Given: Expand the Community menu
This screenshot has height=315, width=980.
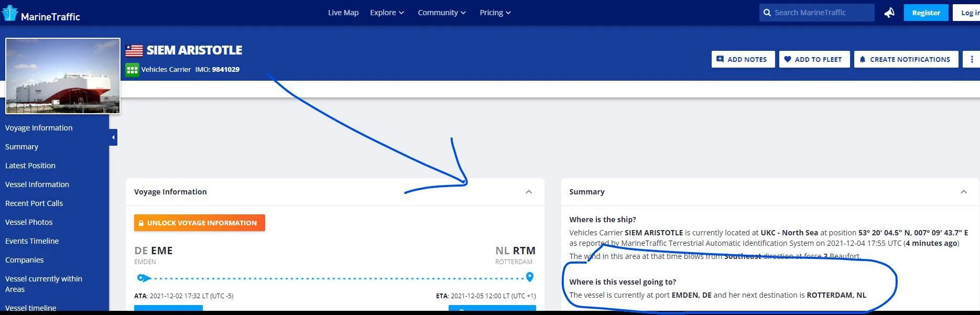Looking at the screenshot, I should (x=441, y=13).
